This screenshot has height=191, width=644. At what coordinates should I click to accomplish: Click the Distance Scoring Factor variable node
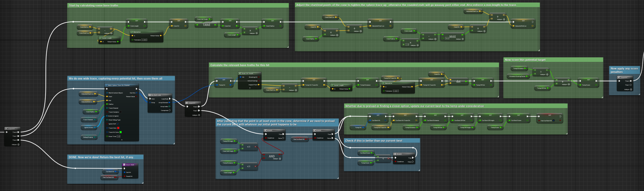coord(518,76)
